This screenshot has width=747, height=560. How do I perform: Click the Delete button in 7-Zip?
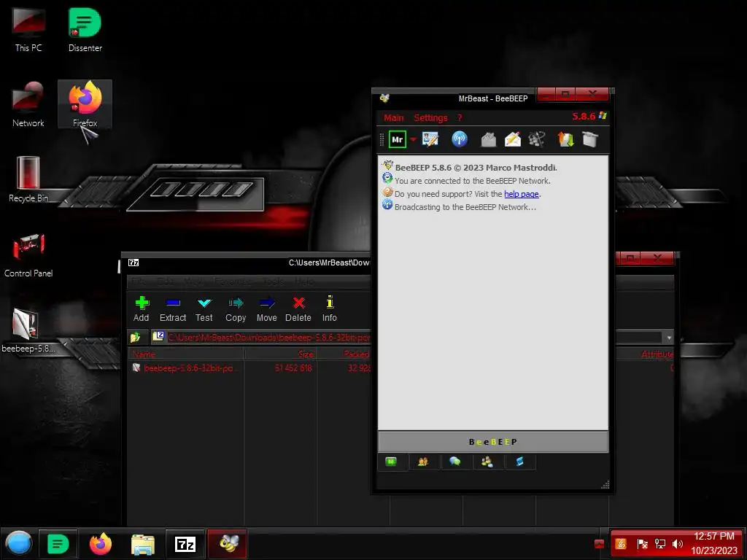pyautogui.click(x=298, y=308)
